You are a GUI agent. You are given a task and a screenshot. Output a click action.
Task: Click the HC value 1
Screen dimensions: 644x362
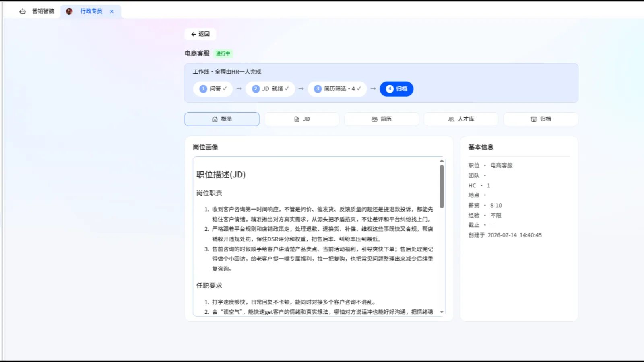(x=489, y=185)
